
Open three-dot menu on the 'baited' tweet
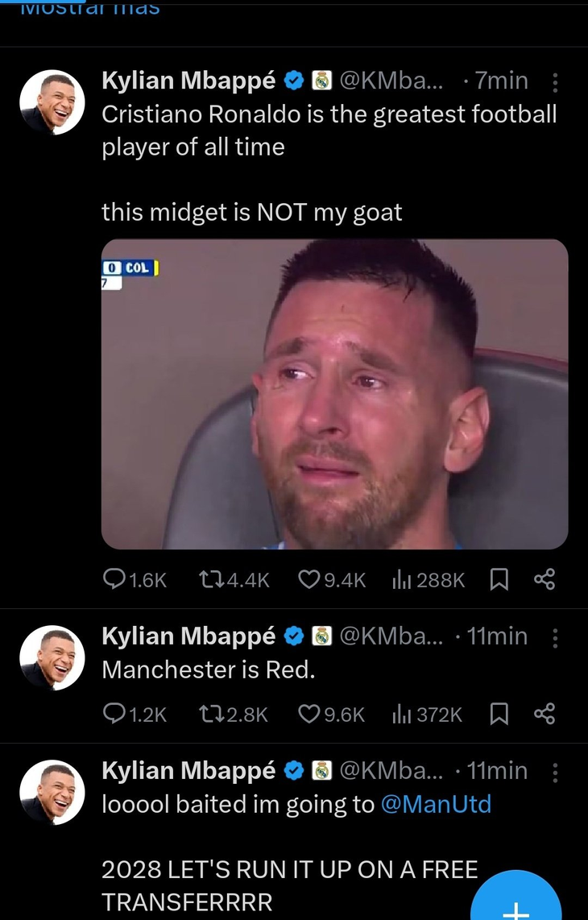554,773
